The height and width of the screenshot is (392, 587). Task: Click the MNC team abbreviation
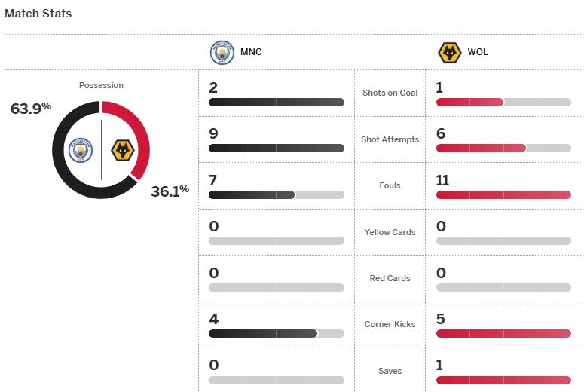pyautogui.click(x=251, y=52)
